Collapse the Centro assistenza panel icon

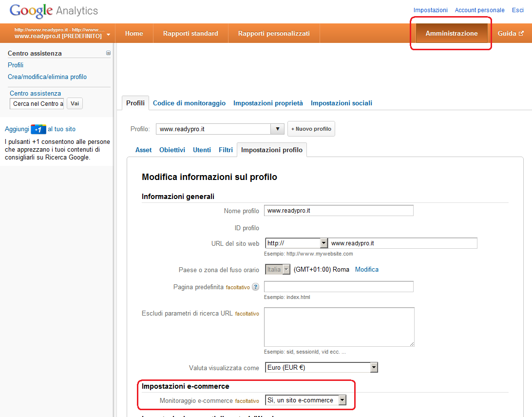[x=108, y=53]
